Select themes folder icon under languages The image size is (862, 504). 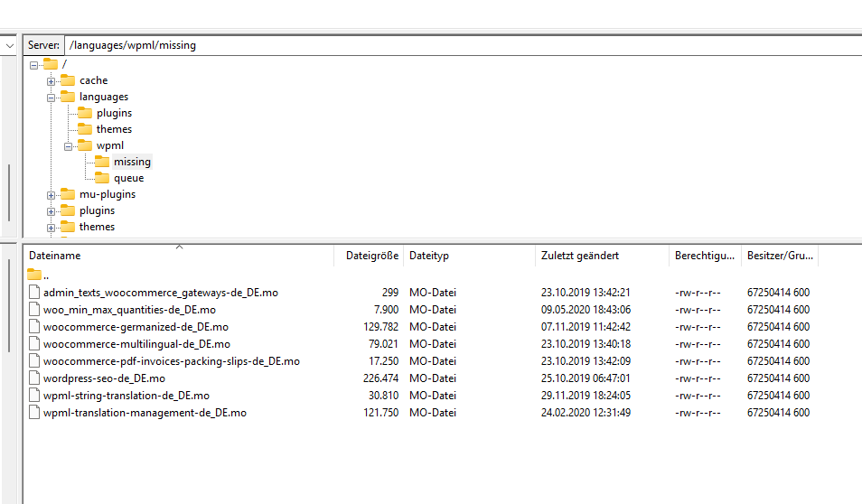[x=85, y=129]
